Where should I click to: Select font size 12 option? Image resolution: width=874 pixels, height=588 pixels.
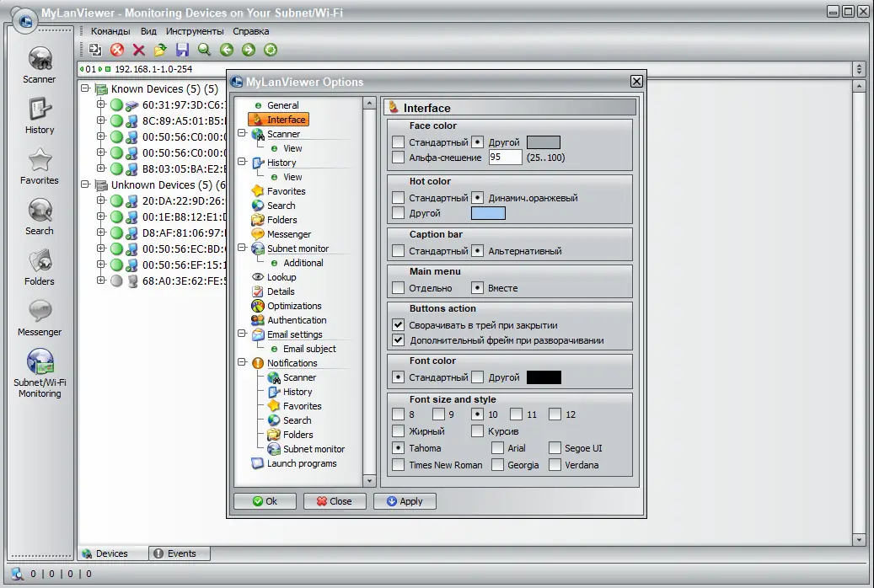(555, 414)
